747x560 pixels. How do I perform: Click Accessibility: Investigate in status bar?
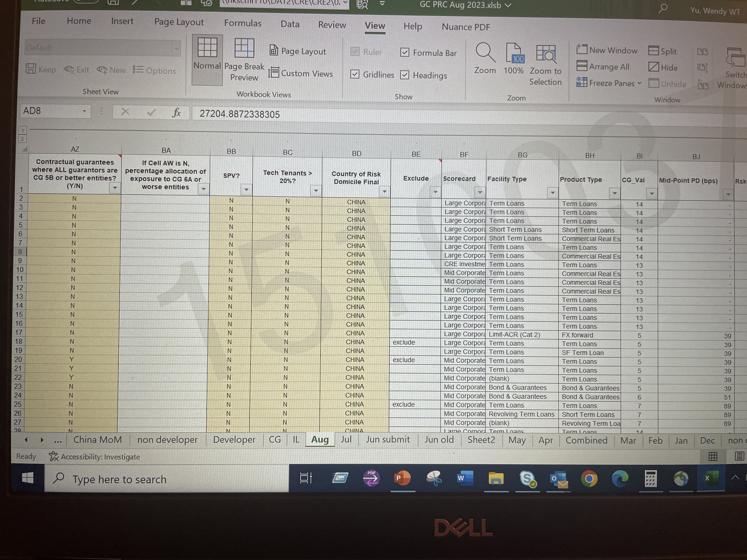click(x=94, y=457)
